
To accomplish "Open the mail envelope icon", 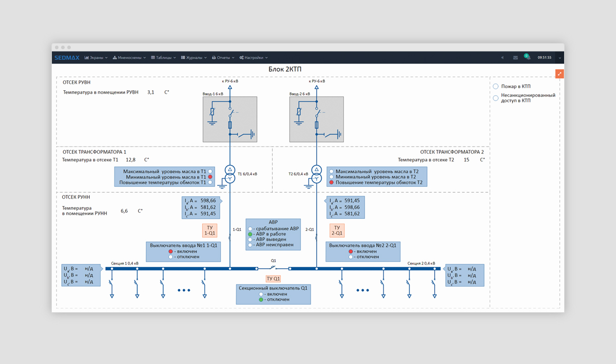I will 515,58.
